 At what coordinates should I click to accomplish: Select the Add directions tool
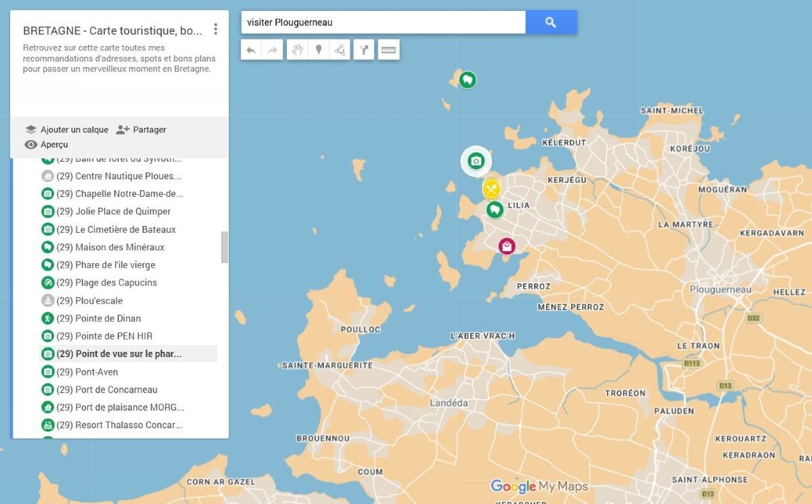(364, 50)
